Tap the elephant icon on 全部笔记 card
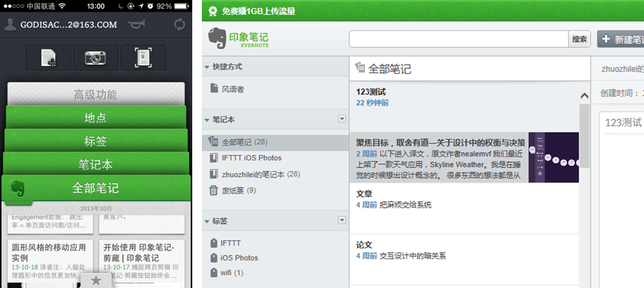Viewport: 644px width, 288px height. point(18,189)
